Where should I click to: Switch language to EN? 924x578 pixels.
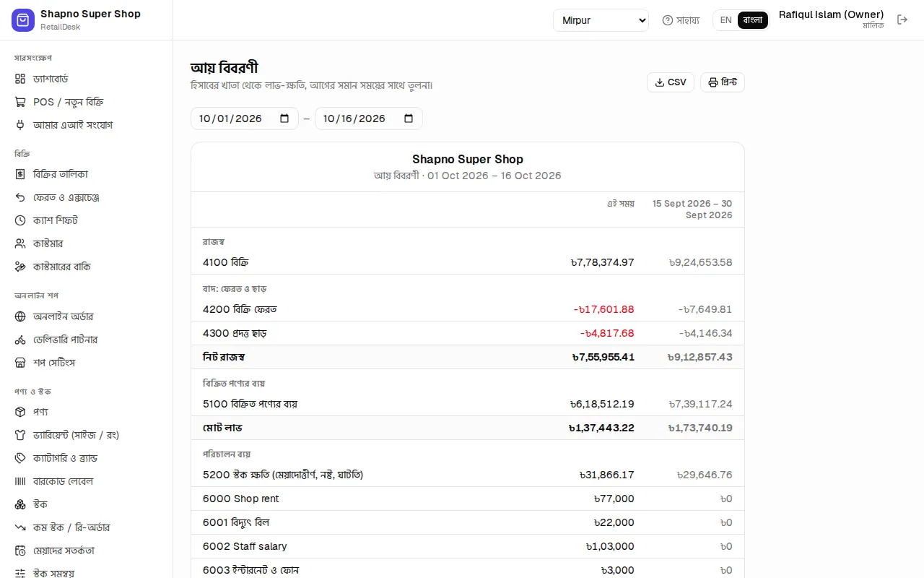(726, 20)
